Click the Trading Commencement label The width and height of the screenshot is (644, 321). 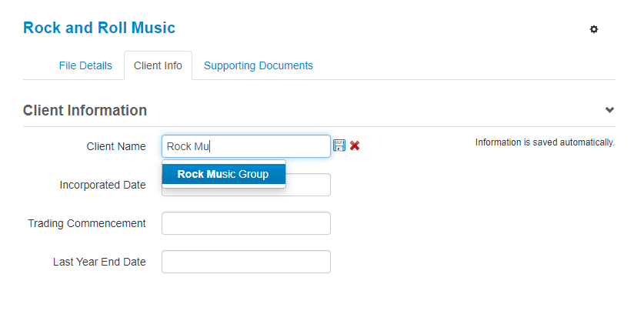coord(87,223)
